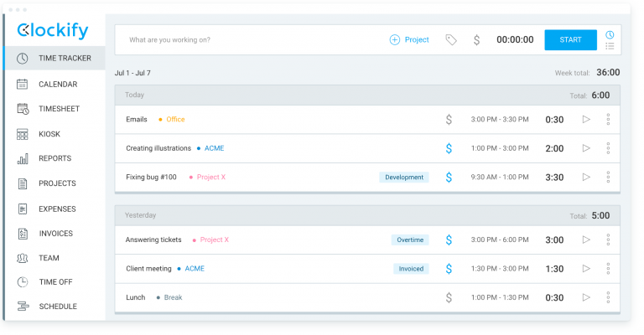The height and width of the screenshot is (335, 644).
Task: Open three-dot menu for Answering tickets
Action: [x=608, y=240]
